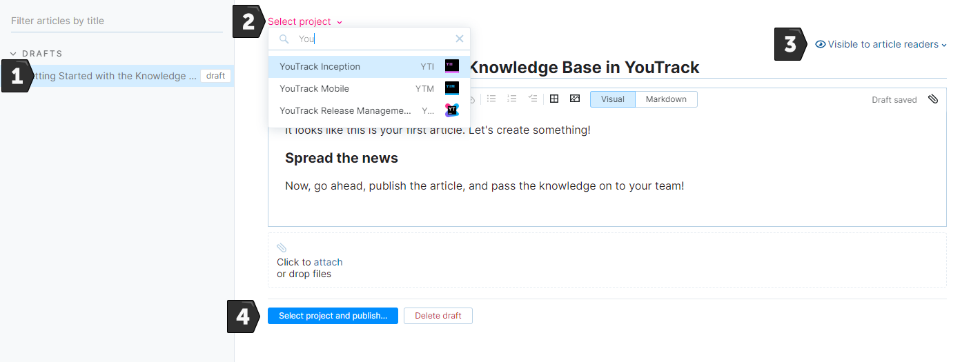Open the Getting Started draft article
980x362 pixels.
pyautogui.click(x=117, y=76)
